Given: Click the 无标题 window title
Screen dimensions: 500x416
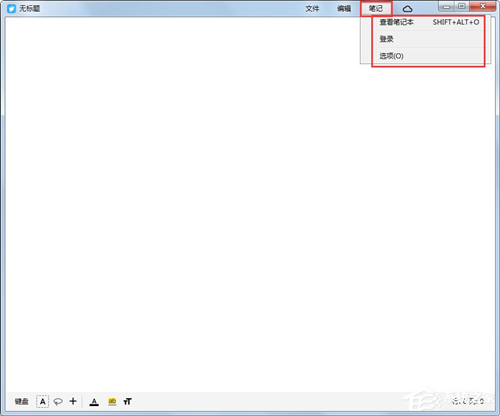Looking at the screenshot, I should pos(30,9).
